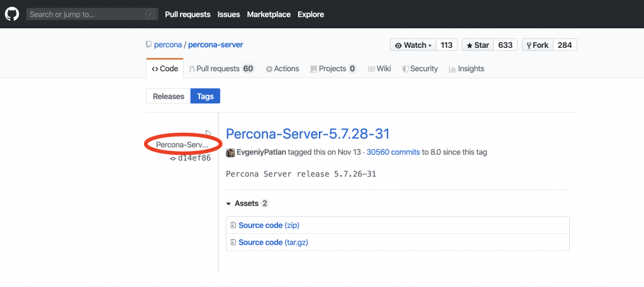The width and height of the screenshot is (644, 287).
Task: Open the Watch dropdown menu
Action: [413, 45]
